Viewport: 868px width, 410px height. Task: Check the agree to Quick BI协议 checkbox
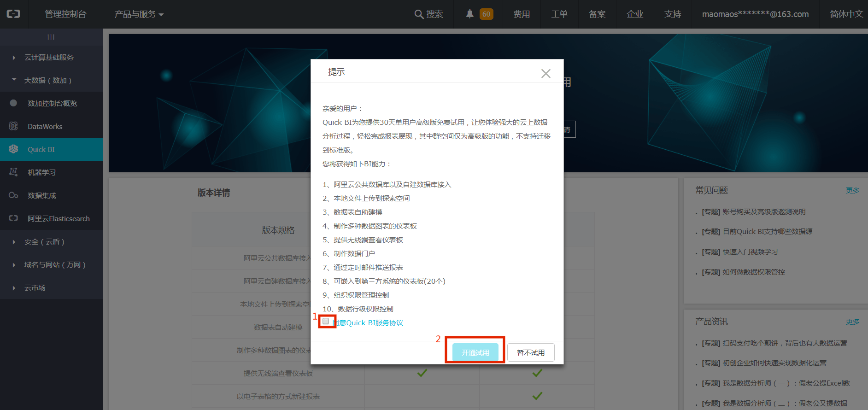click(x=326, y=322)
